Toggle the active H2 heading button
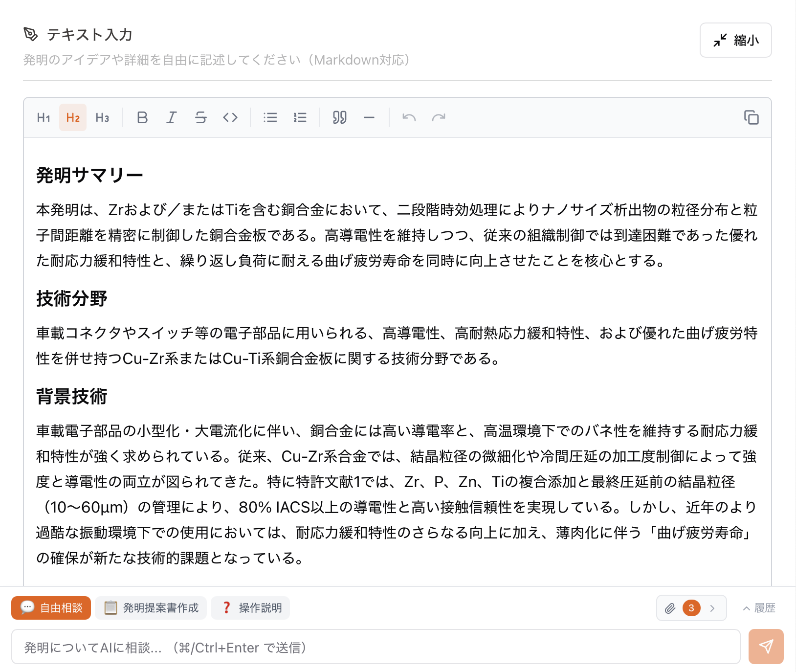 (x=73, y=117)
